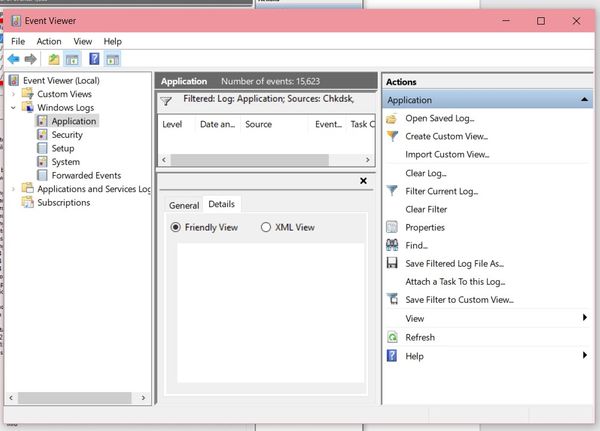The image size is (600, 431).
Task: Open the View menu in menu bar
Action: click(x=83, y=41)
